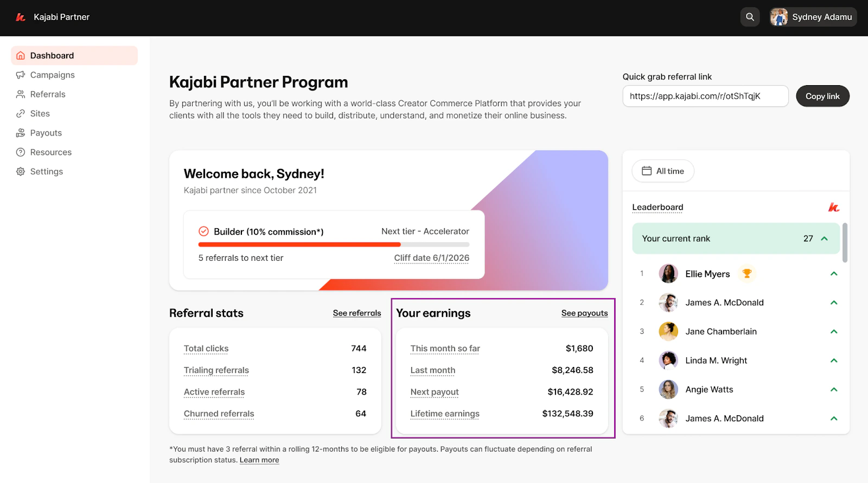Screen dimensions: 868x483
Task: Click the Sites link icon
Action: 21,113
